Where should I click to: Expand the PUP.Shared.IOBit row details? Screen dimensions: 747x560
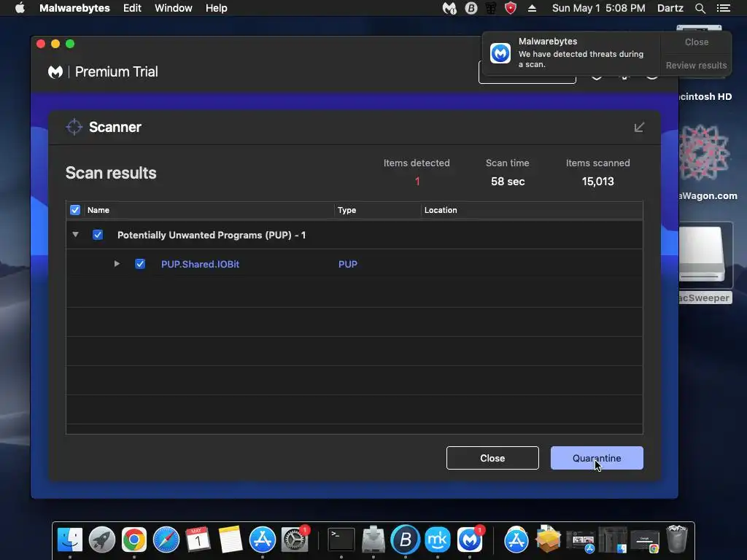tap(117, 263)
